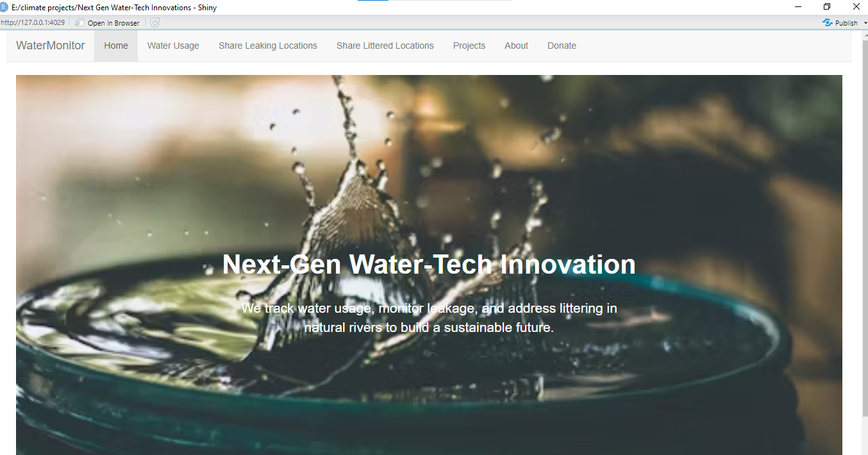Open the Projects tab
Viewport: 868px width, 455px height.
pos(469,45)
